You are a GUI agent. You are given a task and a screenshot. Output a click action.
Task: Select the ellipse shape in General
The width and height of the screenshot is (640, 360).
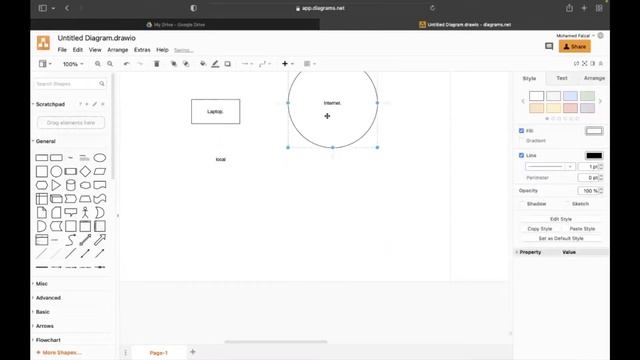click(100, 158)
